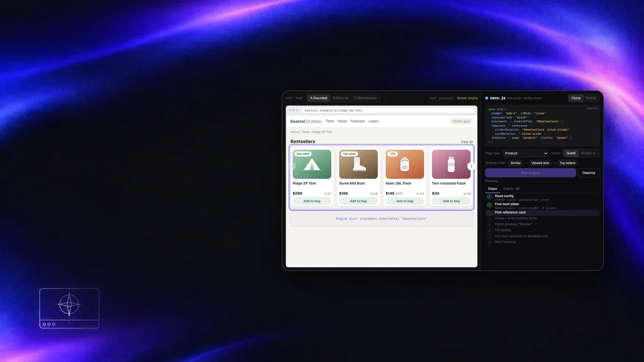This screenshot has height=362, width=644.
Task: Open the Packs navigation link
Action: 342,121
